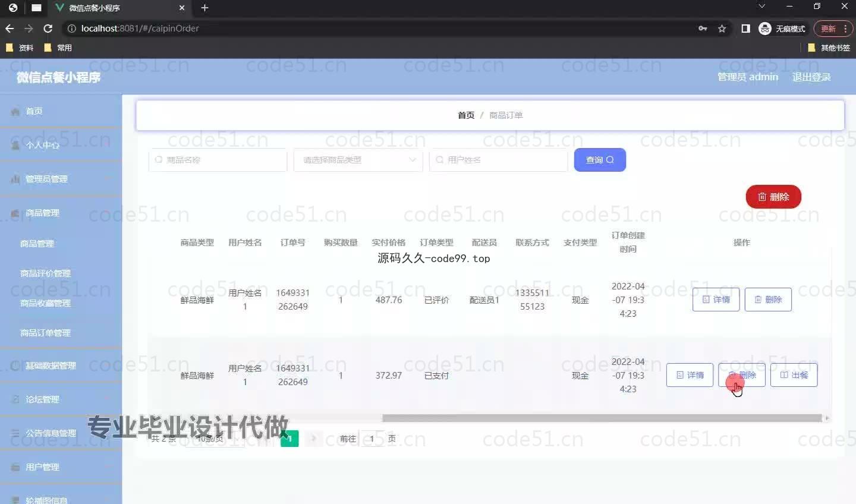
Task: Click the 首页 breadcrumb link
Action: 466,115
